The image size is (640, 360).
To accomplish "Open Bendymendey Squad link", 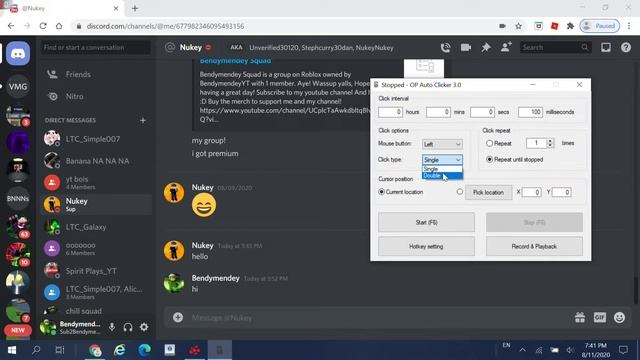I will pos(235,61).
